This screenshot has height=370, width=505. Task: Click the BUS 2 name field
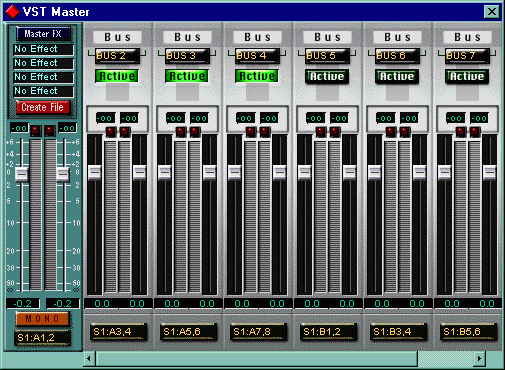117,56
